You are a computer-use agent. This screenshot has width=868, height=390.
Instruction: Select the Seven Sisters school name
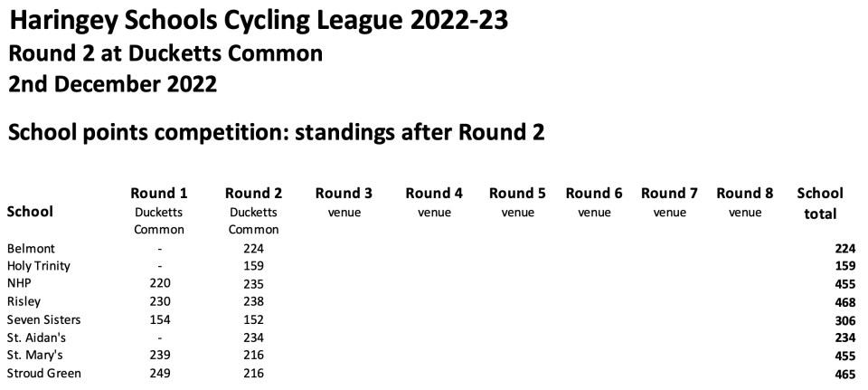[43, 319]
